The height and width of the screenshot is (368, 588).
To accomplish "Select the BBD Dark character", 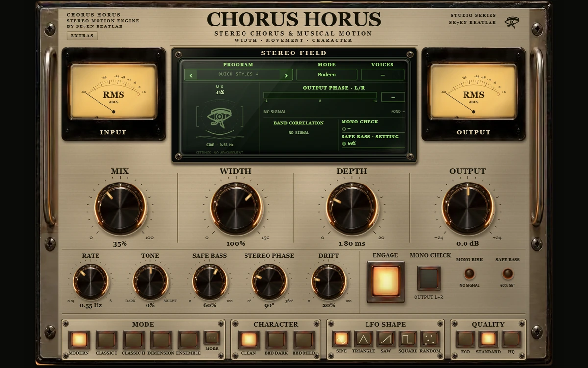I will [x=276, y=340].
